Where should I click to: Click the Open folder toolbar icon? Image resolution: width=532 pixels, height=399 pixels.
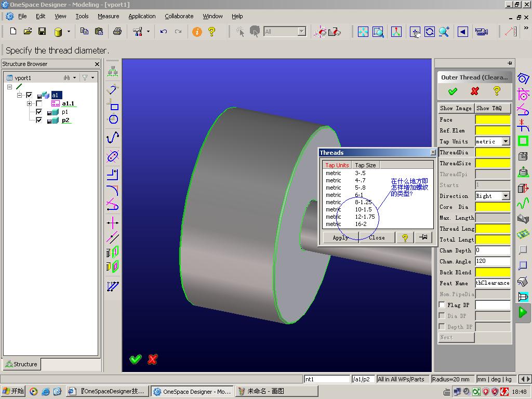28,32
